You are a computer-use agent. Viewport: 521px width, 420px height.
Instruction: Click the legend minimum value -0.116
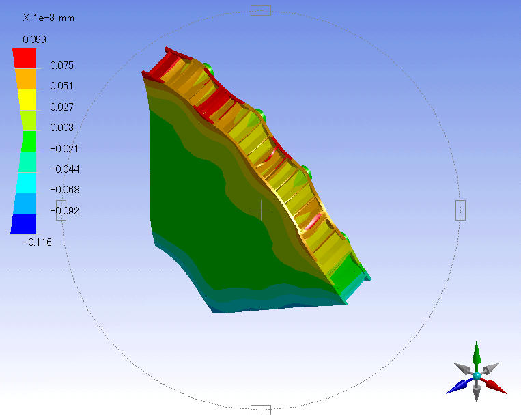(37, 242)
